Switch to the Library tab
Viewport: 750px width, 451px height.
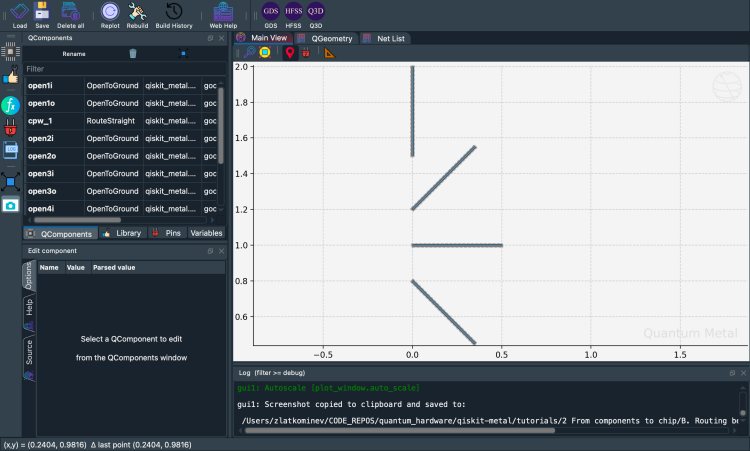point(122,233)
